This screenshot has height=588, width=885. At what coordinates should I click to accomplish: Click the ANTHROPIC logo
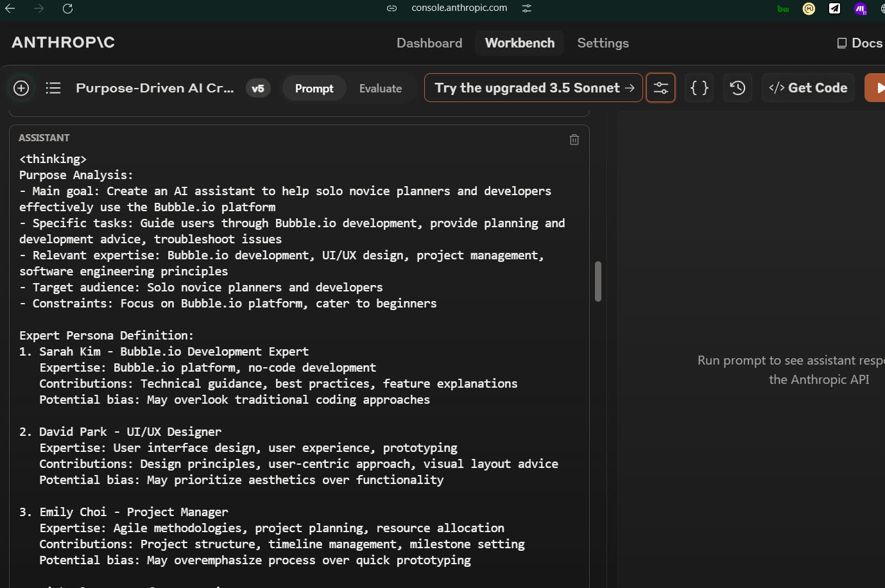click(63, 42)
